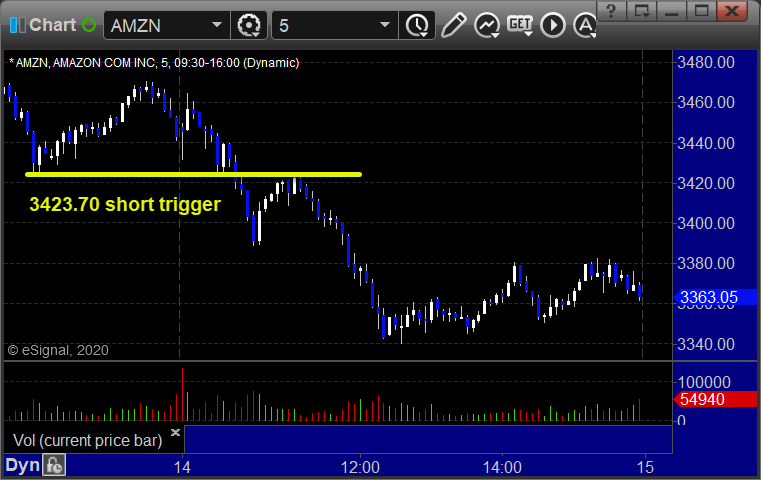Click the help question mark button

click(611, 10)
